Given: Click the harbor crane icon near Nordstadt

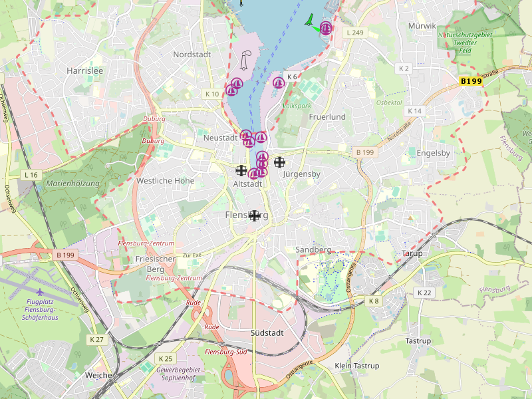Looking at the screenshot, I should [x=245, y=61].
